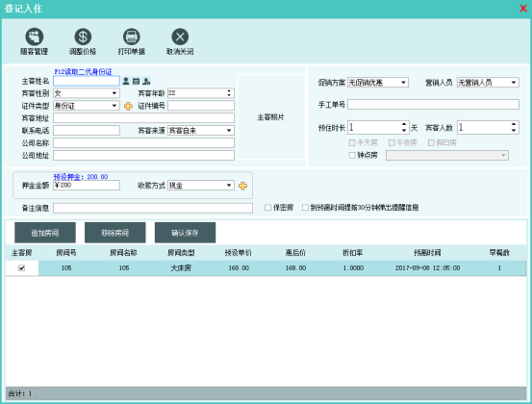Click the 打印单据 printer icon
The height and width of the screenshot is (404, 532).
(131, 37)
